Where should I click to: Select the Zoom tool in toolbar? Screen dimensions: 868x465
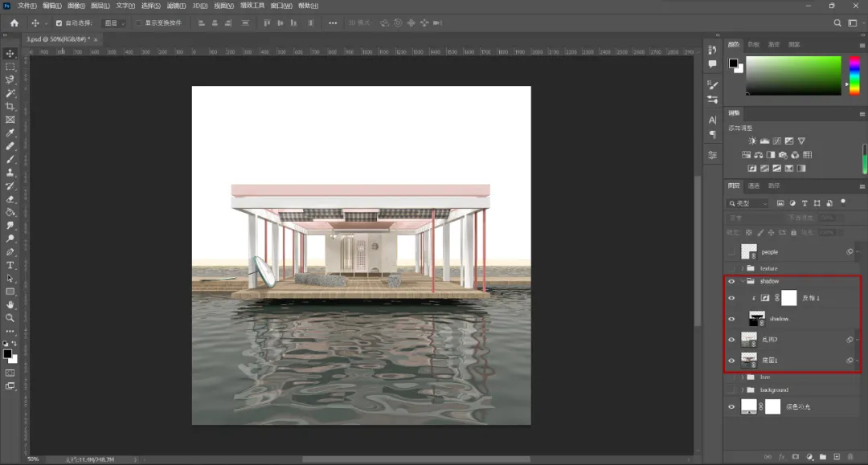point(10,318)
